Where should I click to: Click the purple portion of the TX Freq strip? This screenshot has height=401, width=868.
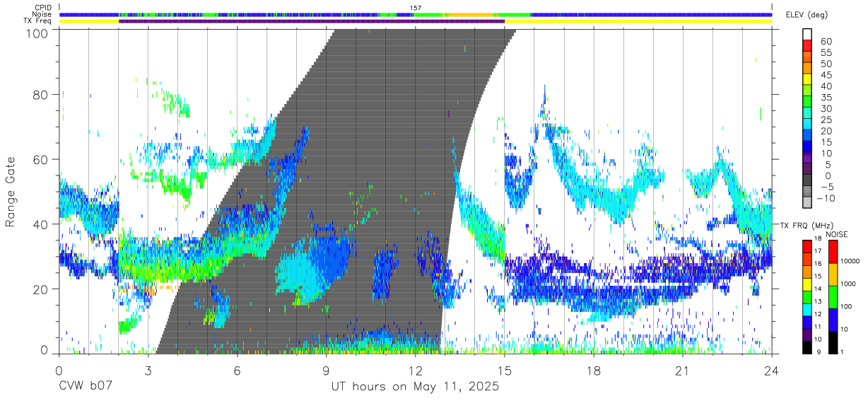click(x=311, y=21)
